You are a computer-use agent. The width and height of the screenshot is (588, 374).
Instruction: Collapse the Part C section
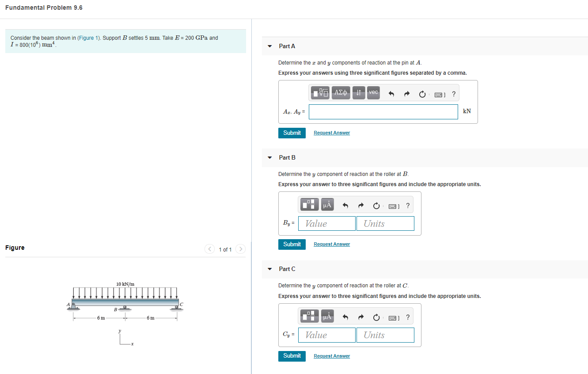point(270,269)
